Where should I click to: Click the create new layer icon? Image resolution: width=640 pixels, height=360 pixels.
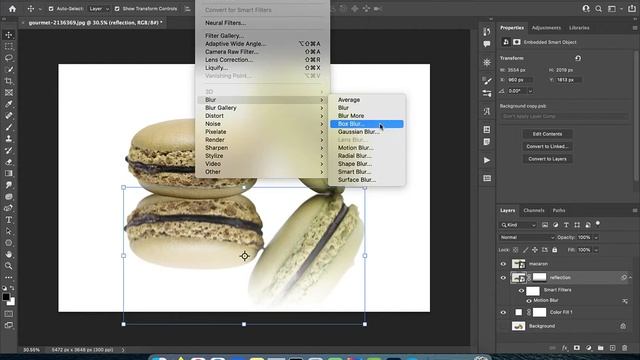click(613, 348)
